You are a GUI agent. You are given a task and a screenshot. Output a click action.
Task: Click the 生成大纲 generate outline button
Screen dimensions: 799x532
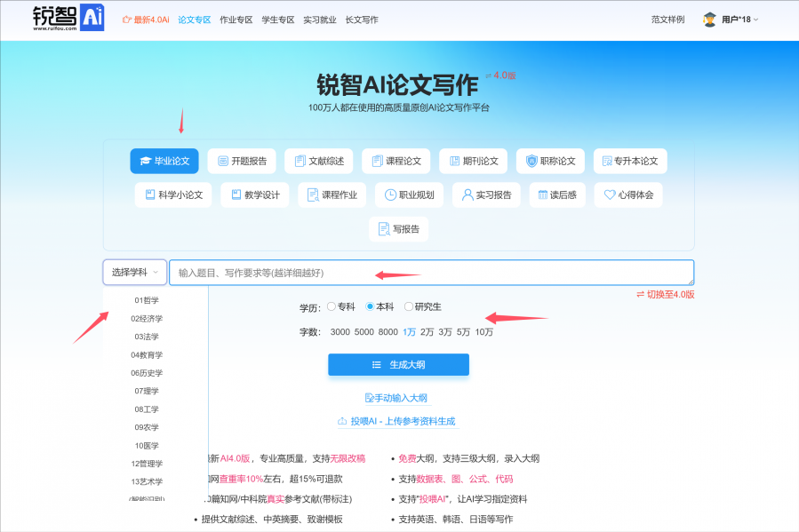coord(398,364)
